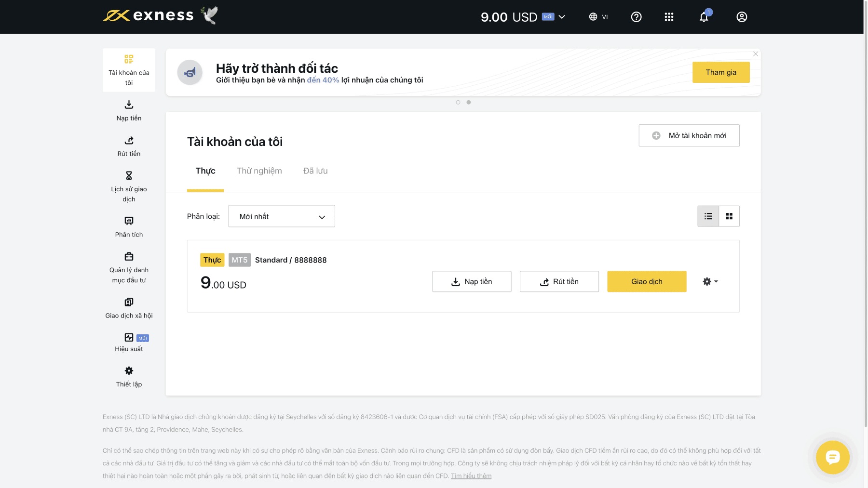Image resolution: width=868 pixels, height=488 pixels.
Task: Click the 9.00 USD account balance
Action: click(223, 283)
